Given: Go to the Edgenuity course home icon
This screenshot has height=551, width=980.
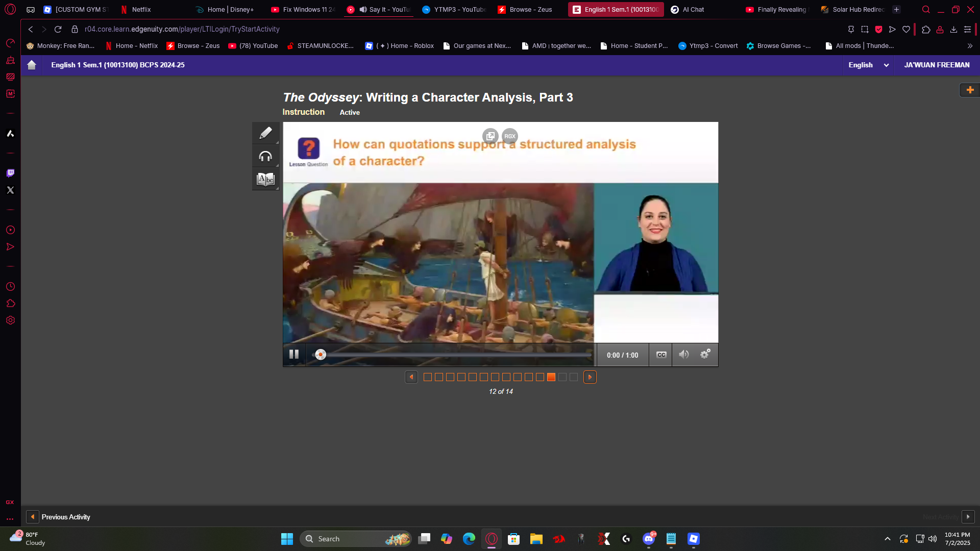Looking at the screenshot, I should [x=32, y=65].
